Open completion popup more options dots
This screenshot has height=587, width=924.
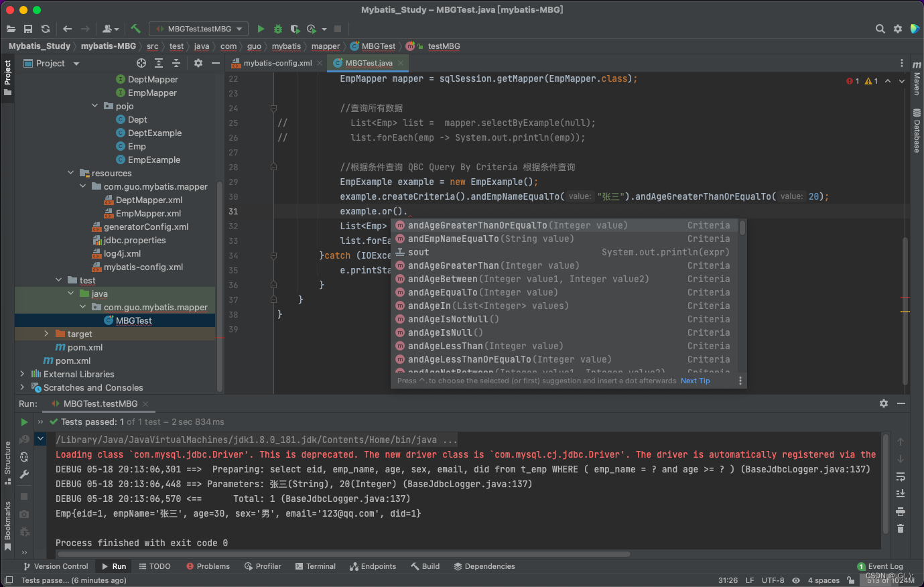740,381
